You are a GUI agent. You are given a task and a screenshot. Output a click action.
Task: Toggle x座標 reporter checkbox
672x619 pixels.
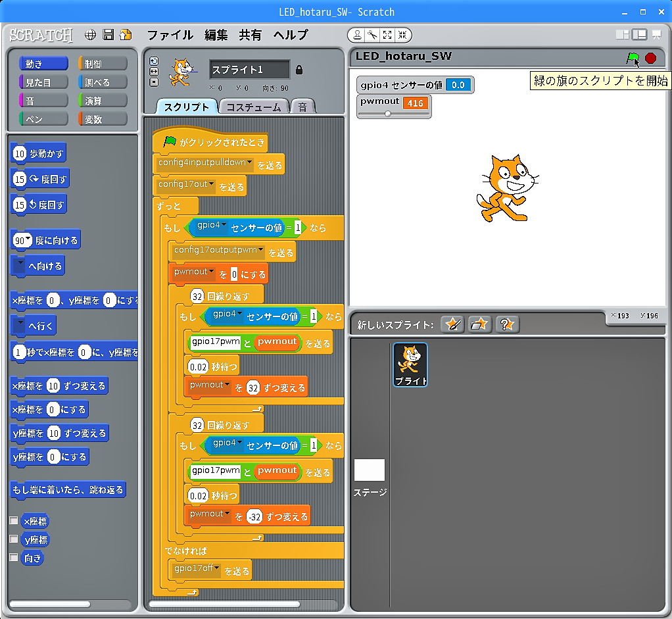tap(14, 520)
